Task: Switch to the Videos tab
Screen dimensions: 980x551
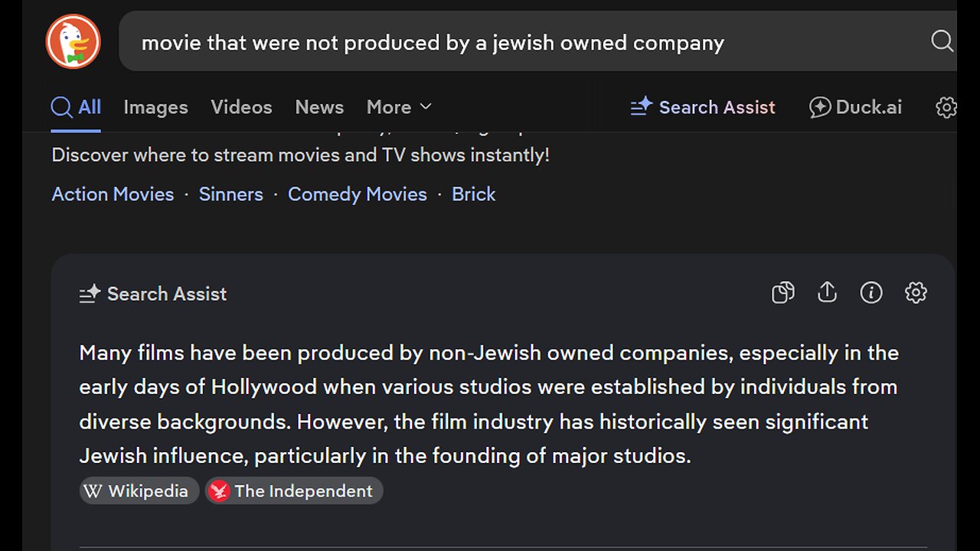Action: (241, 107)
